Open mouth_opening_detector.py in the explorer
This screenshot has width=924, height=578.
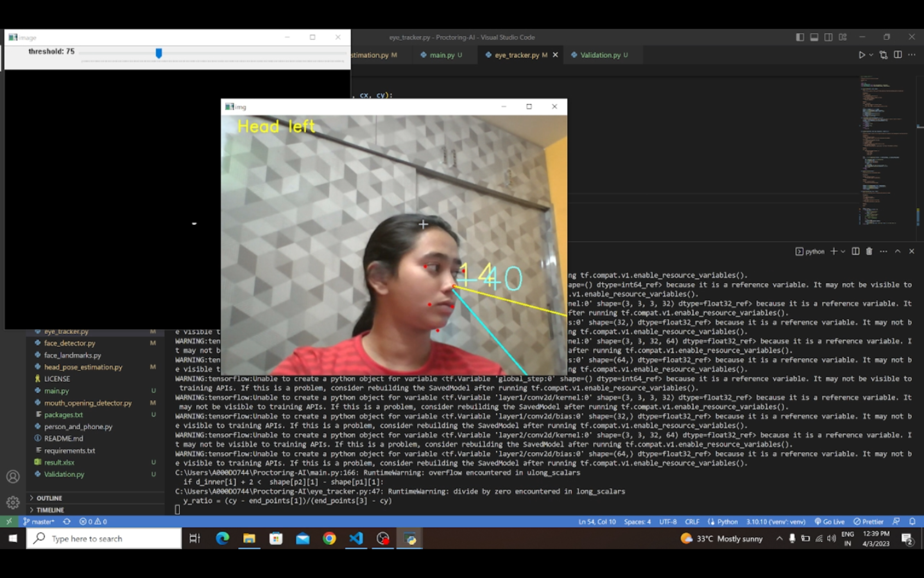click(x=96, y=403)
